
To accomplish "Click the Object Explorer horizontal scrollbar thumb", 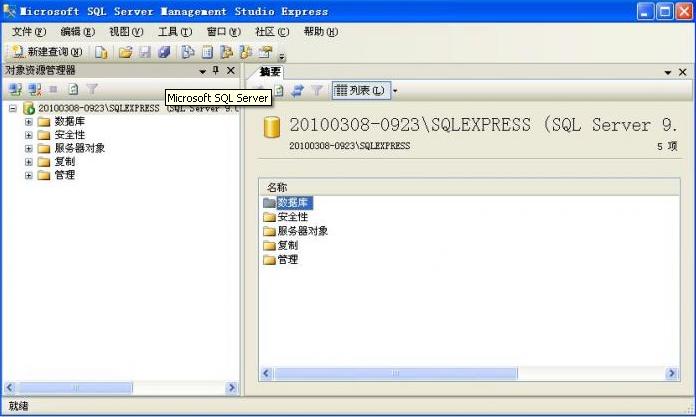I will 75,388.
